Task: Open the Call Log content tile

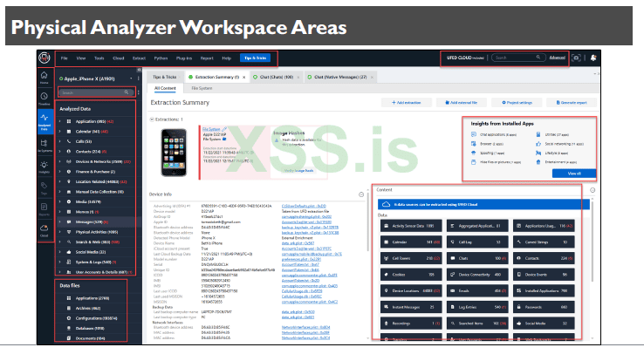Action: 477,242
